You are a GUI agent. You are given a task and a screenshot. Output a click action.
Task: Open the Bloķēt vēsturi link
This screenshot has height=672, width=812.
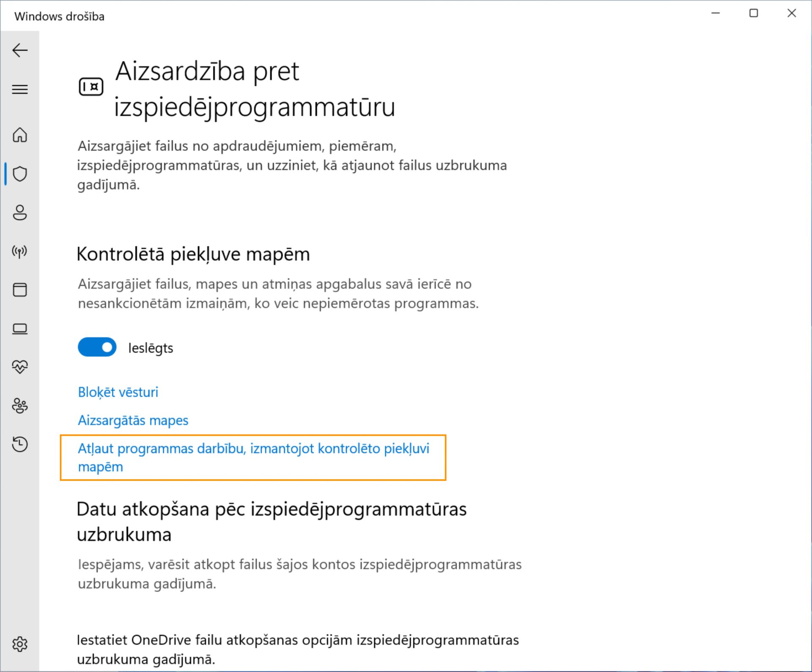(118, 392)
